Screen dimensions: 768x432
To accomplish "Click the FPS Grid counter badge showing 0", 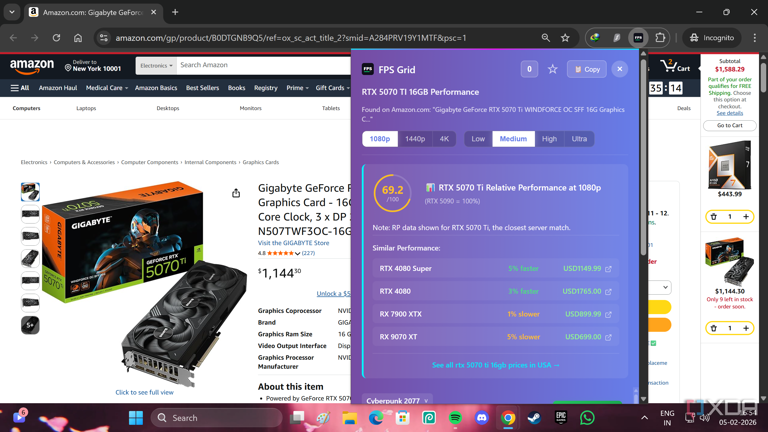I will (x=529, y=69).
